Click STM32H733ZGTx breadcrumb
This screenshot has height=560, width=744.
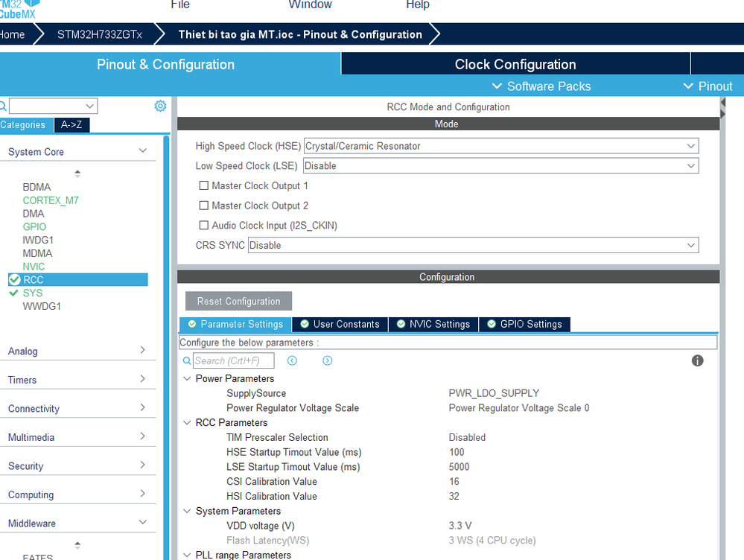pyautogui.click(x=100, y=35)
